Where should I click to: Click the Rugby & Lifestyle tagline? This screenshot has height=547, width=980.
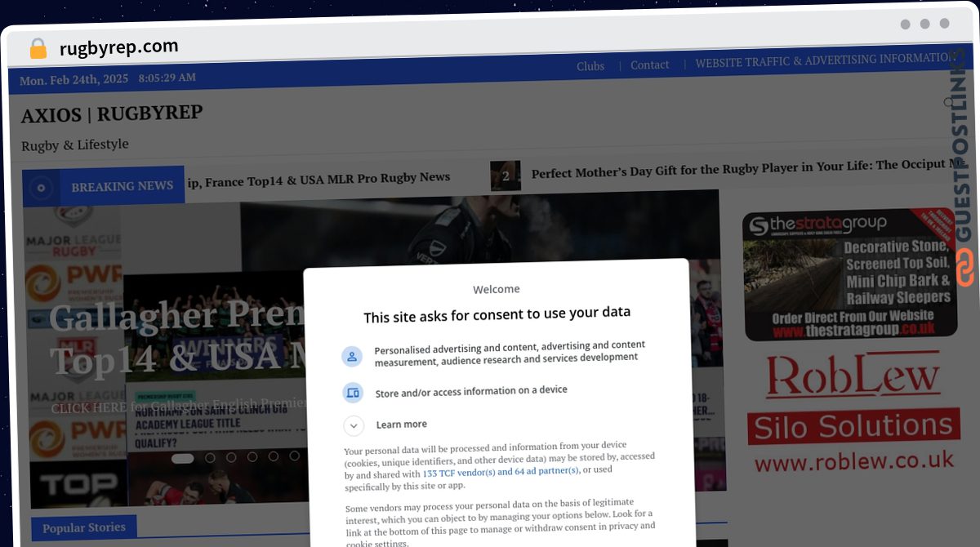75,145
